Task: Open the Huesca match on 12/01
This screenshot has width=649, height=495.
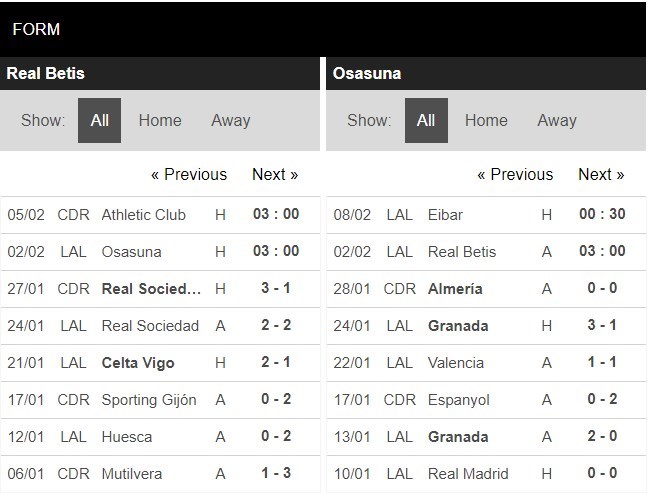Action: 160,437
